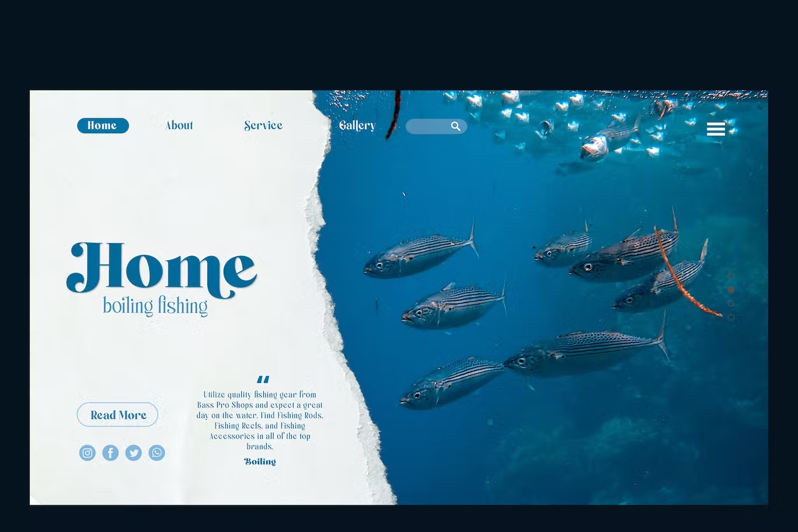Click the large Home heading text
Screen dimensions: 798x532
pyautogui.click(x=161, y=269)
